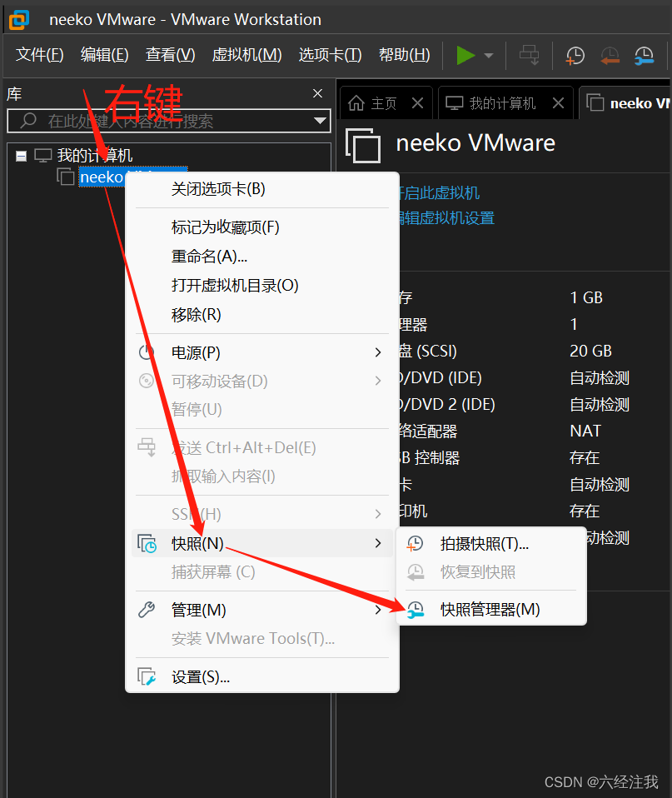Click the green power-on play button
The width and height of the screenshot is (672, 798).
[465, 56]
